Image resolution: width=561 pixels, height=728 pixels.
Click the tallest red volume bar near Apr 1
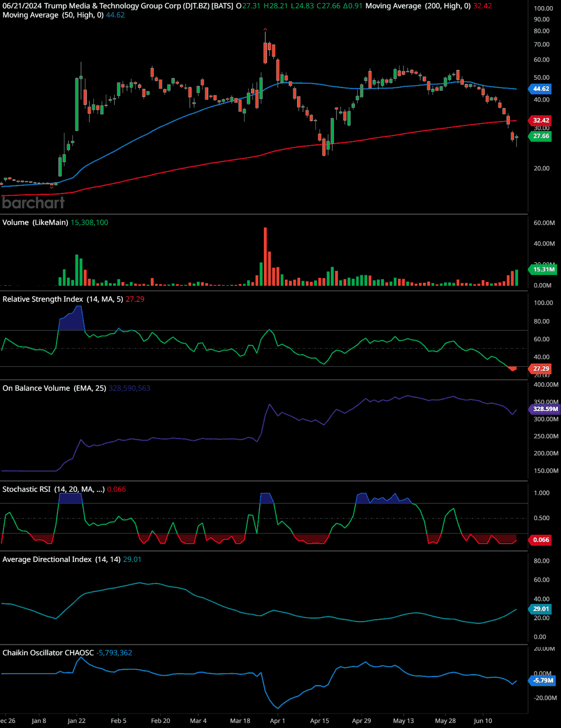265,256
